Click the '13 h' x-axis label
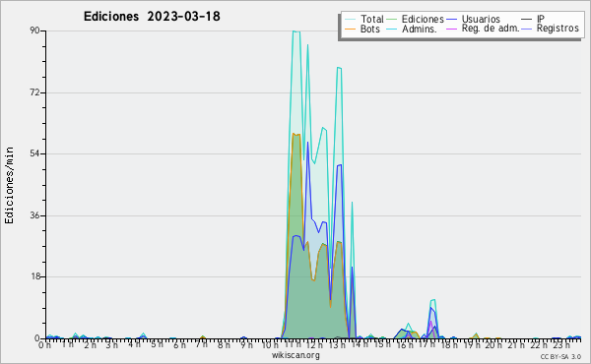 pos(336,344)
